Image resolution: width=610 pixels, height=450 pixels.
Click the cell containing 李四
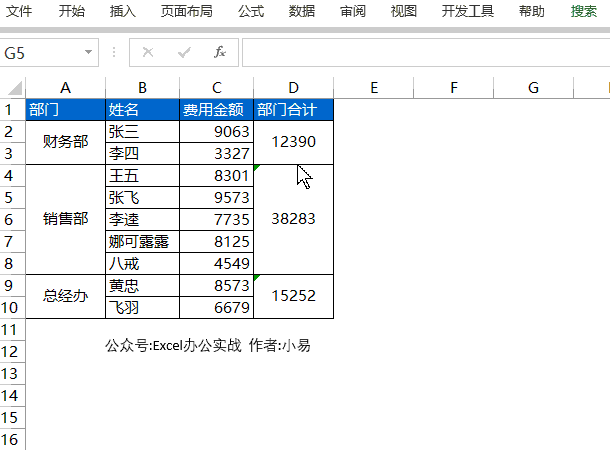[x=142, y=154]
